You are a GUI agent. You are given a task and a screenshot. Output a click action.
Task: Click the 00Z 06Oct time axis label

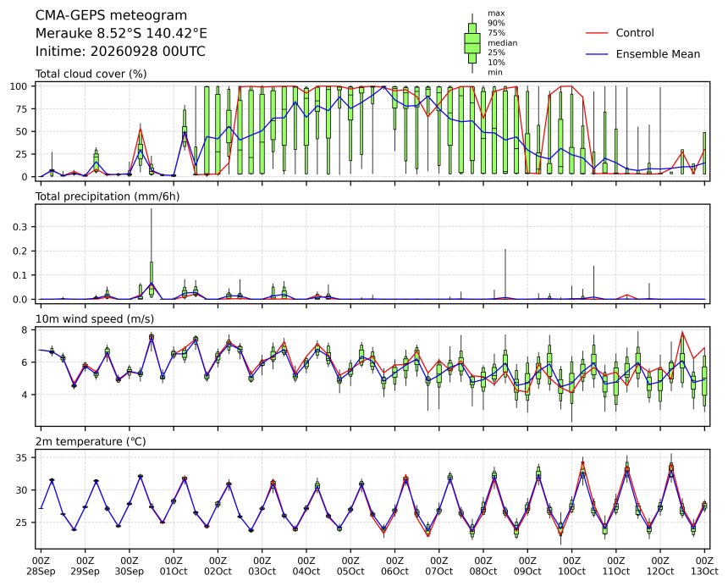(395, 566)
